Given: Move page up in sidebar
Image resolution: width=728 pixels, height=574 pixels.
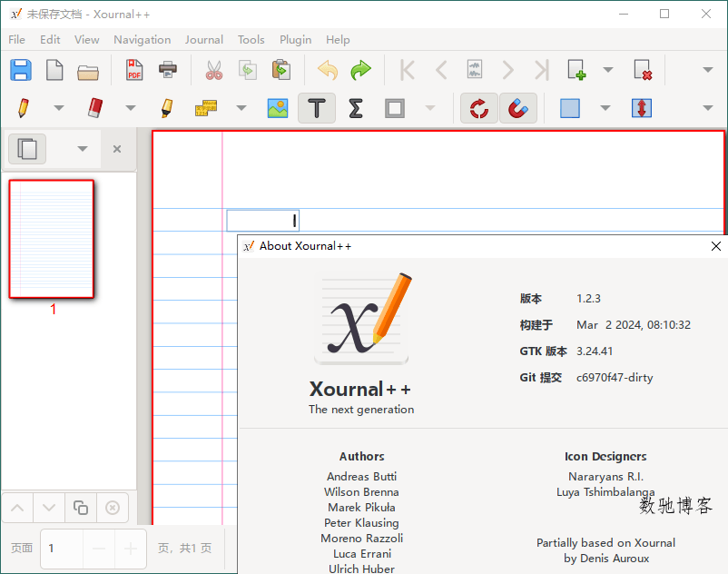Looking at the screenshot, I should tap(17, 508).
